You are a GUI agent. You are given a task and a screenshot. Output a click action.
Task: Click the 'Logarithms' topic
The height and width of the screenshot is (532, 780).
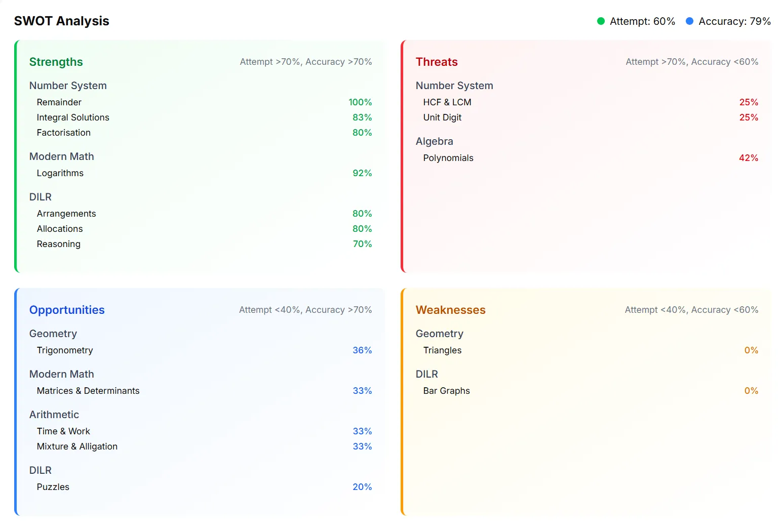click(60, 173)
